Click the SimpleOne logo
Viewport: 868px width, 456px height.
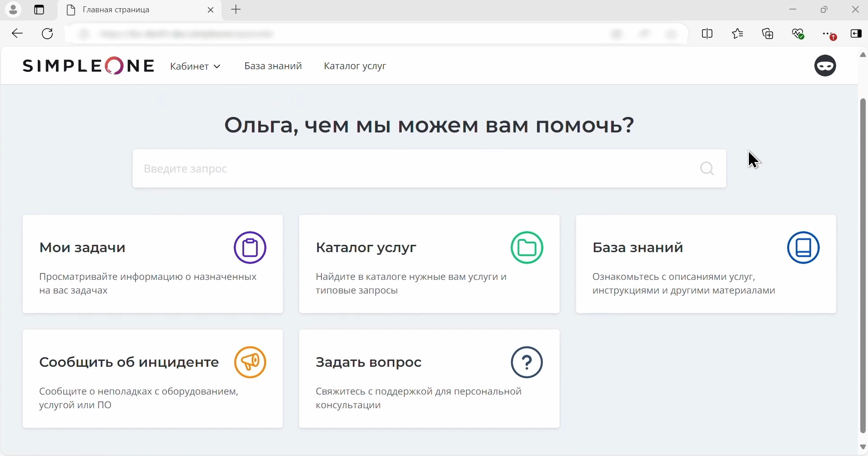[88, 65]
